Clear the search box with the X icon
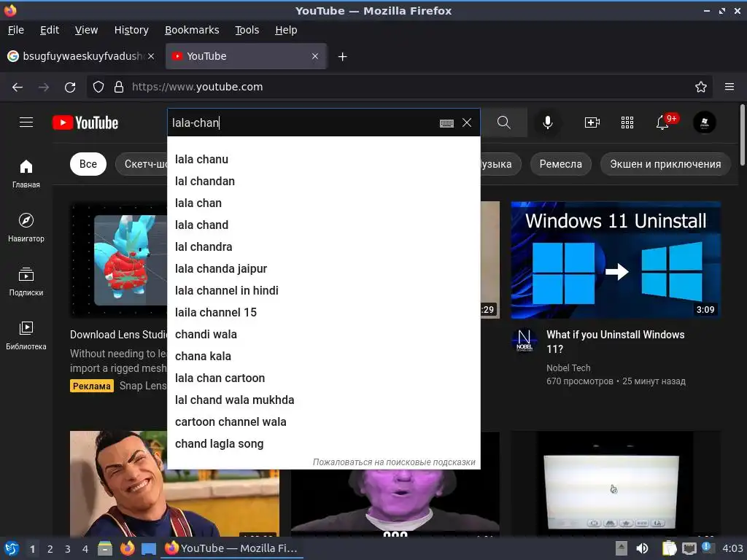This screenshot has width=747, height=560. (x=467, y=122)
